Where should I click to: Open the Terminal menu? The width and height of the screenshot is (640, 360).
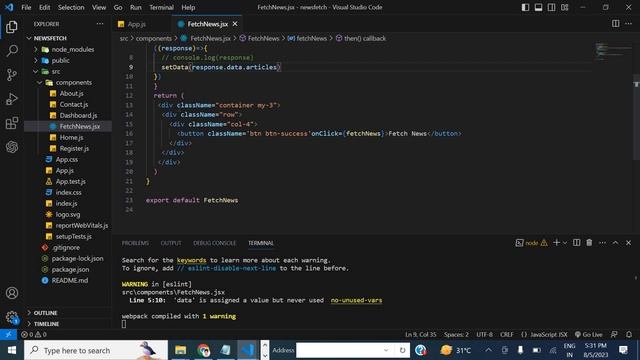tap(161, 7)
